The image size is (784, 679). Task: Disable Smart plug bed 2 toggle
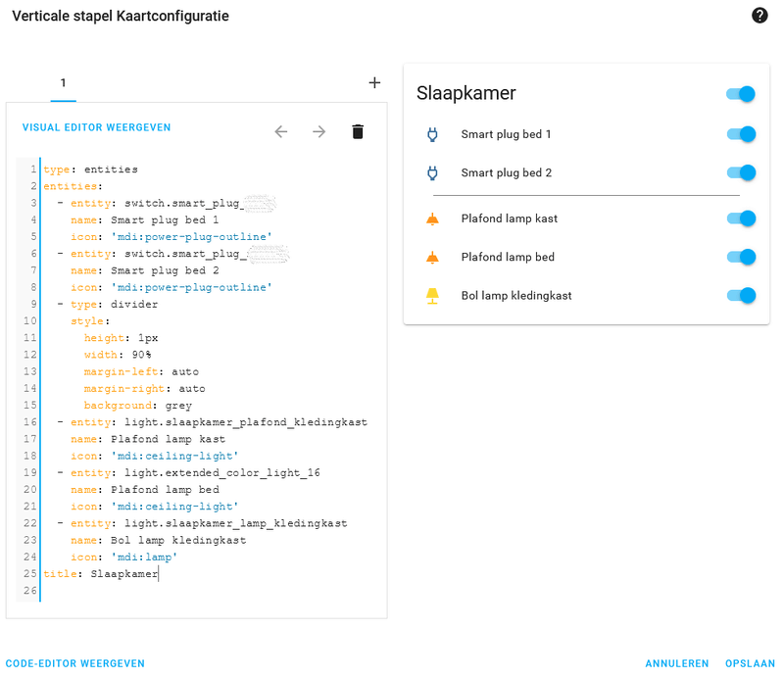point(741,173)
